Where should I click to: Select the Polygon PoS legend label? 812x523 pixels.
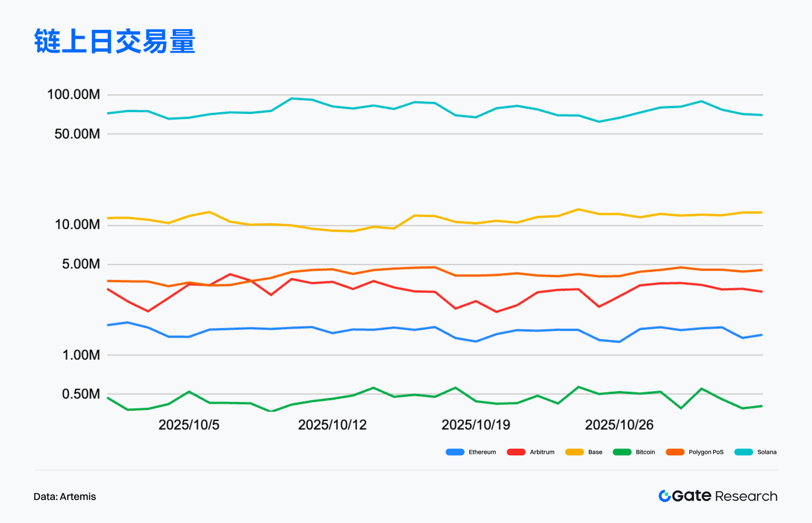(706, 452)
